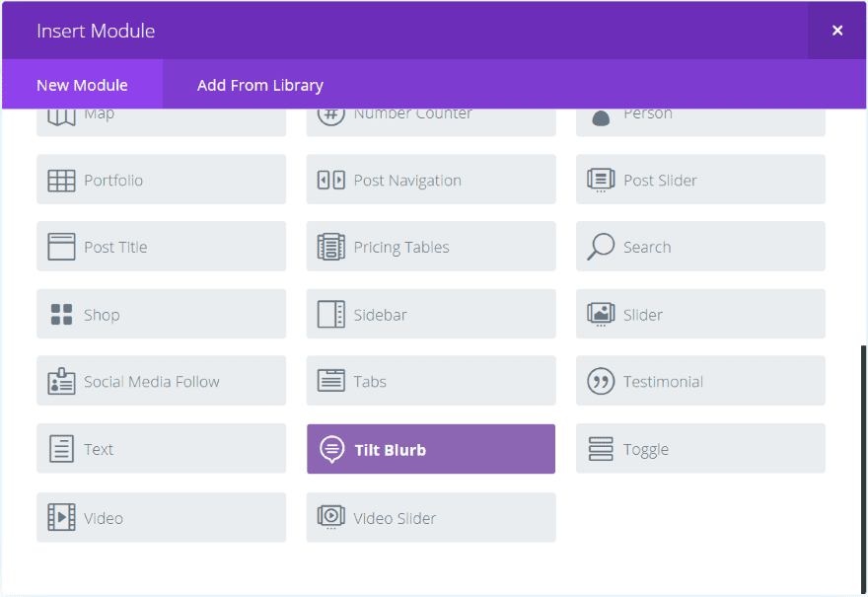Open the Add From Library tab
This screenshot has height=597, width=868.
pos(260,85)
